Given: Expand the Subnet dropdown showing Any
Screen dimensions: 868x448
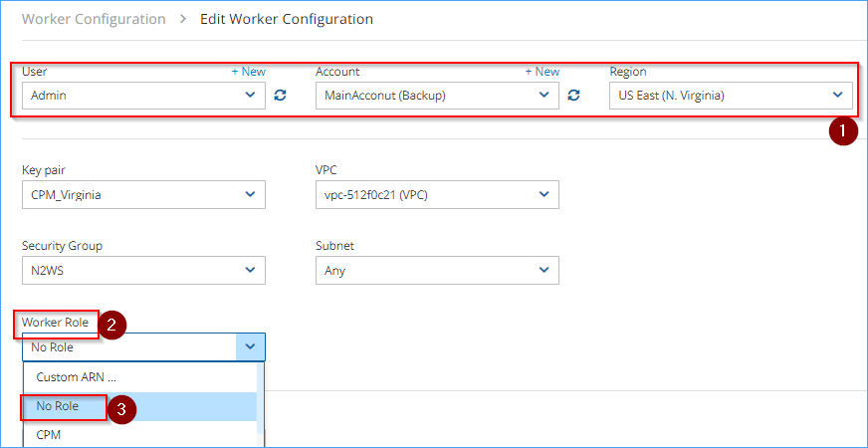Looking at the screenshot, I should [437, 270].
